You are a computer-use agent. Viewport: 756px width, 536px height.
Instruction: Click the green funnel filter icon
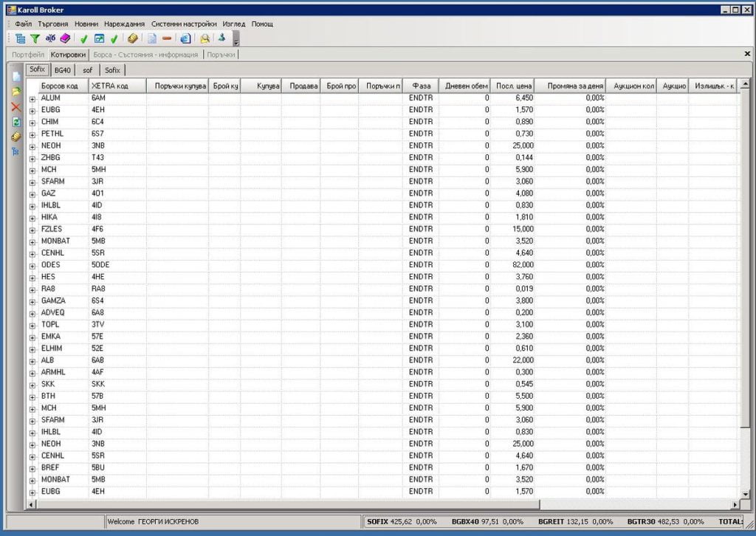(35, 38)
